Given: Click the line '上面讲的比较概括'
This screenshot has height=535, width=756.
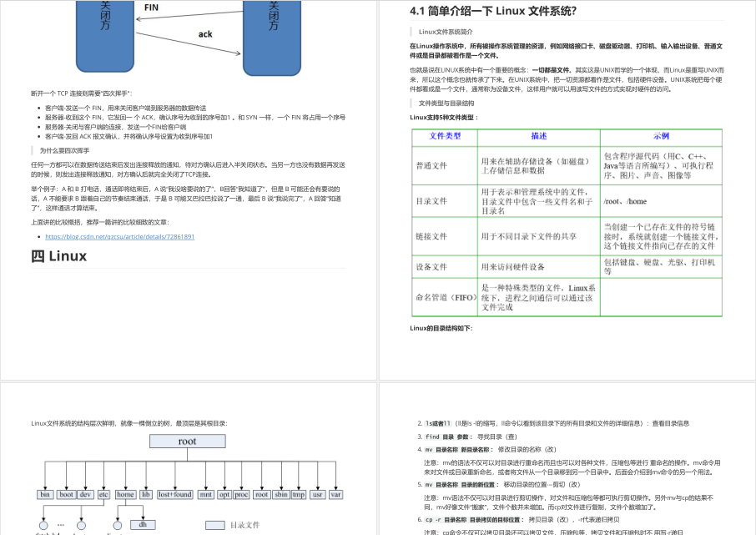Looking at the screenshot, I should pyautogui.click(x=100, y=222).
